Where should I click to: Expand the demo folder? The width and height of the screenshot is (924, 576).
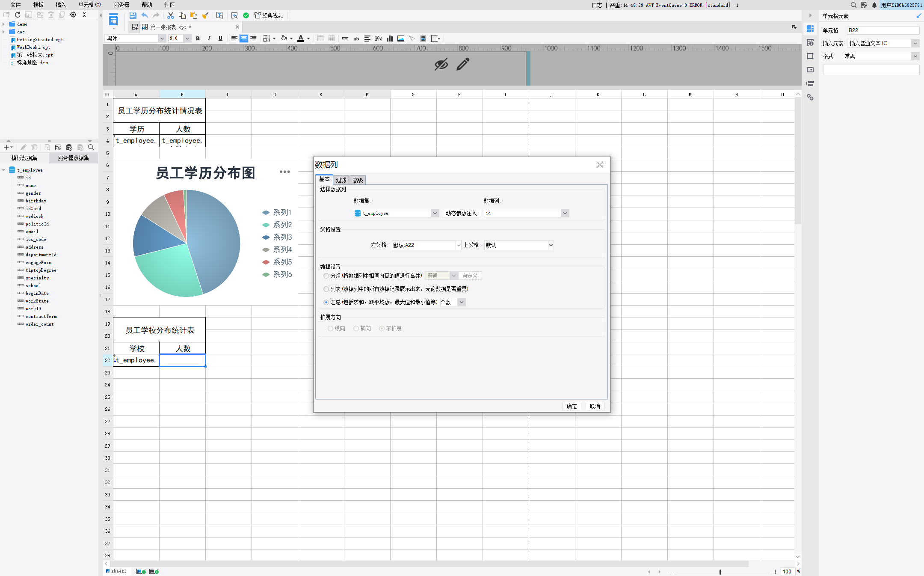[x=4, y=24]
